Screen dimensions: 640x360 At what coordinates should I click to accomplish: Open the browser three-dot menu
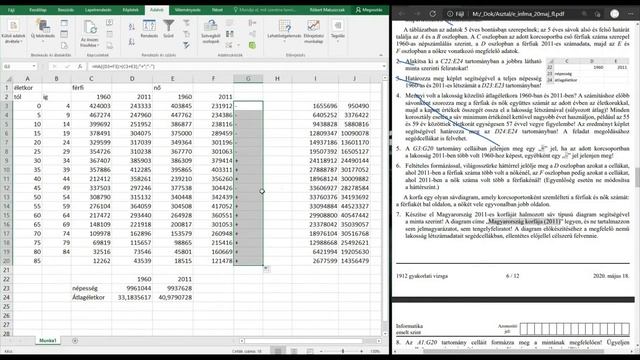point(631,14)
